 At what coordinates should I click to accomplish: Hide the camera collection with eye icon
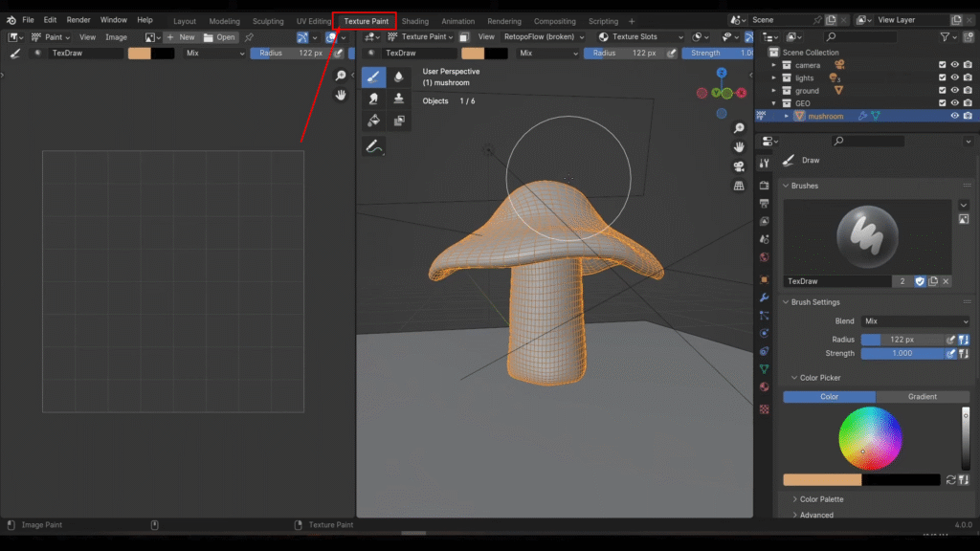(954, 65)
